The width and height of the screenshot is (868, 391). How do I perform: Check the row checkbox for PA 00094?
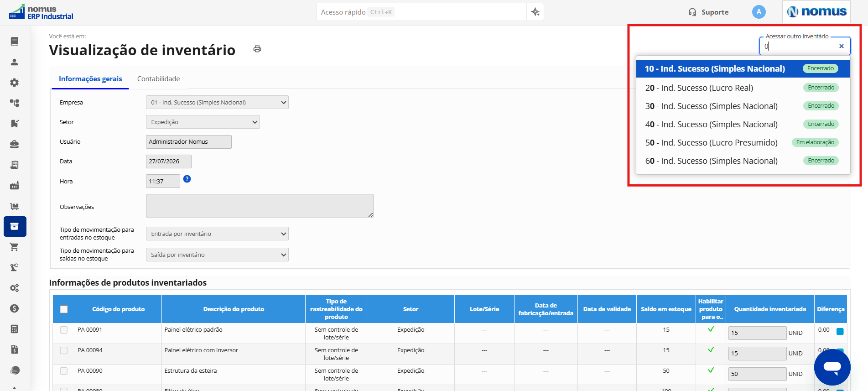click(x=64, y=350)
